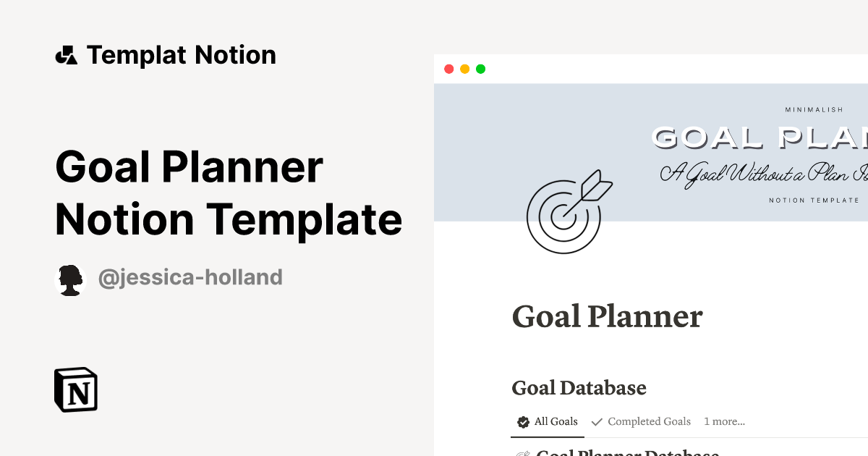Click the Templat Notion logo icon
Viewport: 868px width, 456px height.
click(67, 54)
